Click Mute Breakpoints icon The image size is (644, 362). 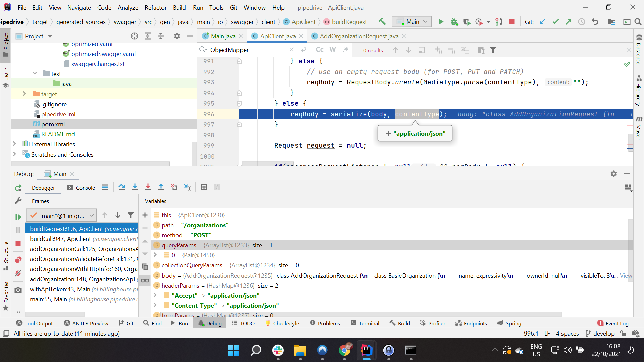[x=18, y=273]
